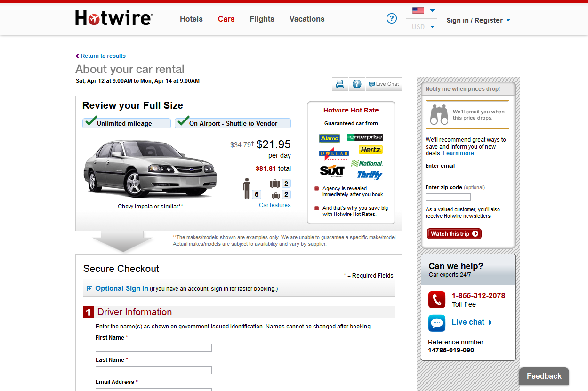Click the binoculars price watch icon
This screenshot has width=588, height=391.
[440, 114]
